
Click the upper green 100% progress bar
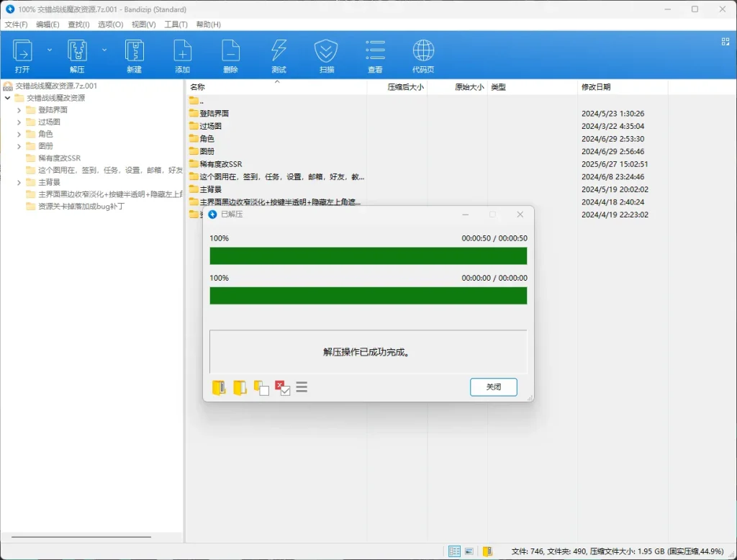coord(368,256)
